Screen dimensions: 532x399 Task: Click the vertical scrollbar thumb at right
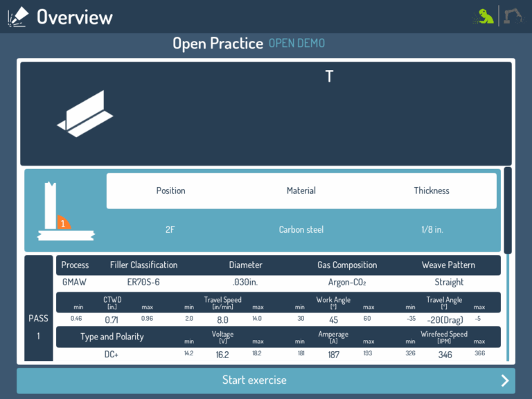(x=508, y=210)
